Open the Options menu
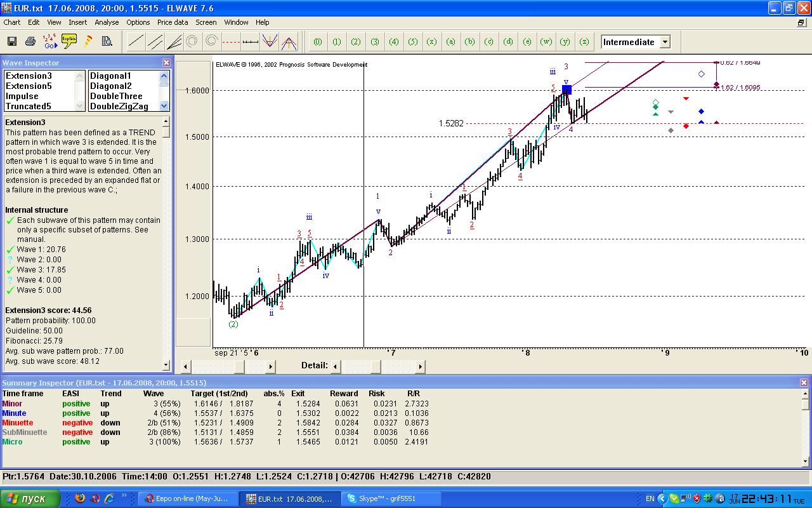The image size is (812, 508). [138, 22]
